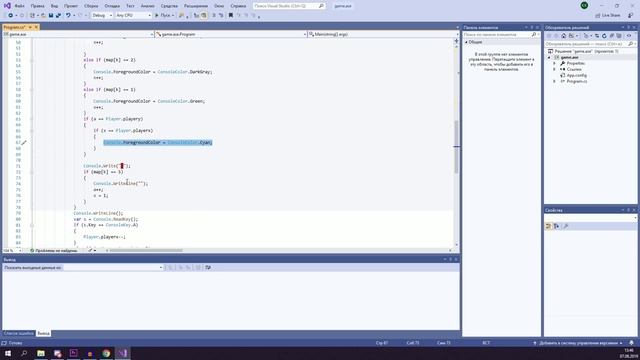The image size is (640, 360).
Task: Click the notification bell in status bar
Action: click(631, 343)
